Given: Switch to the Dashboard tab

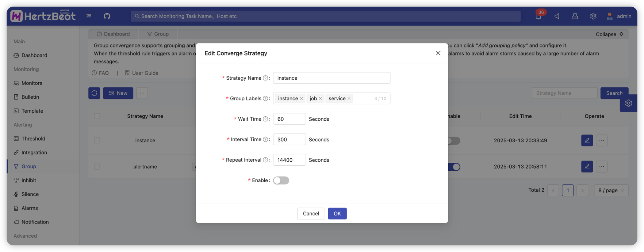Looking at the screenshot, I should click(113, 34).
